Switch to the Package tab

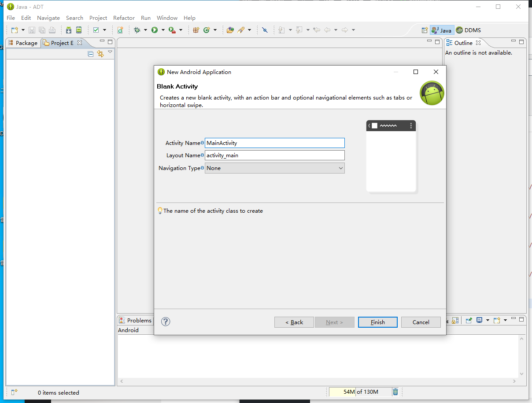tap(23, 43)
